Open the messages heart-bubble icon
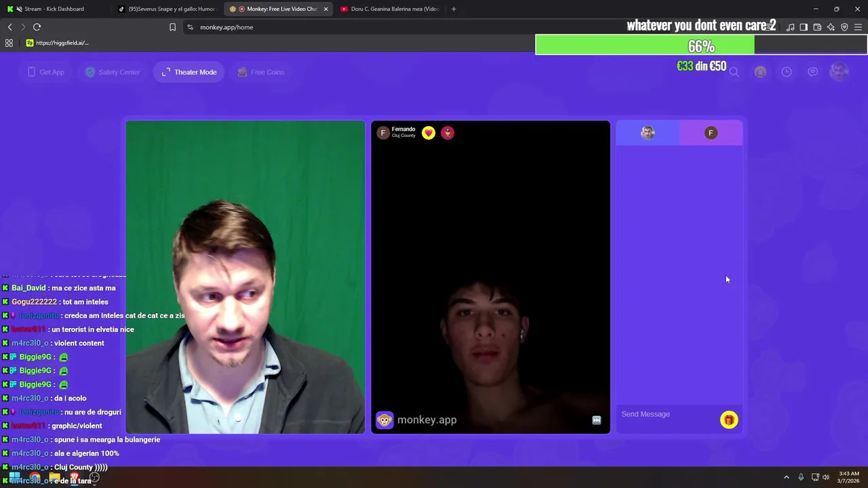 click(812, 72)
